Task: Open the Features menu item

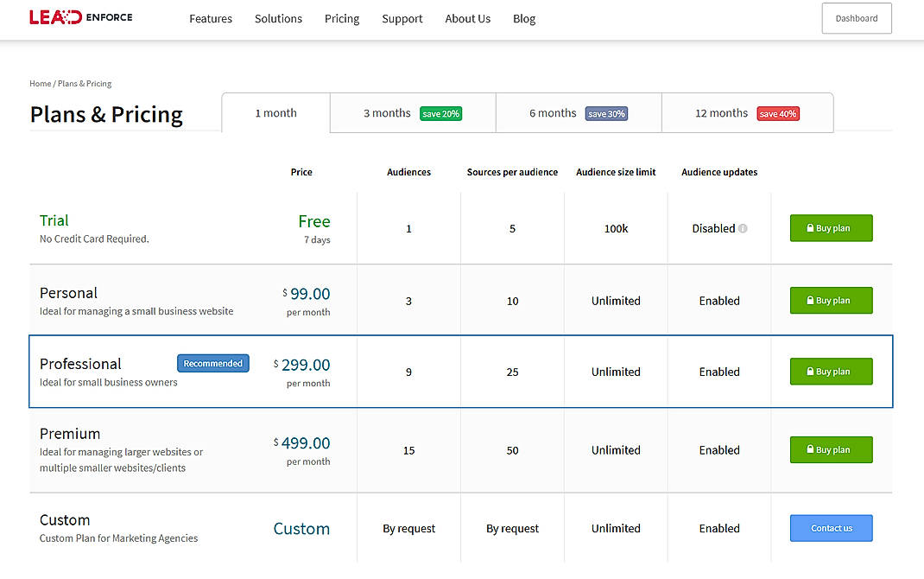Action: tap(211, 18)
